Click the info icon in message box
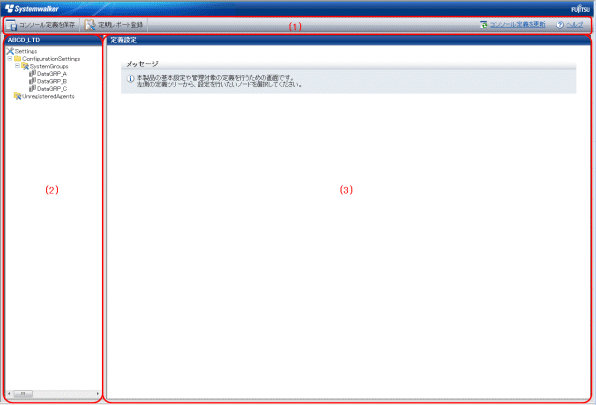 pyautogui.click(x=130, y=79)
